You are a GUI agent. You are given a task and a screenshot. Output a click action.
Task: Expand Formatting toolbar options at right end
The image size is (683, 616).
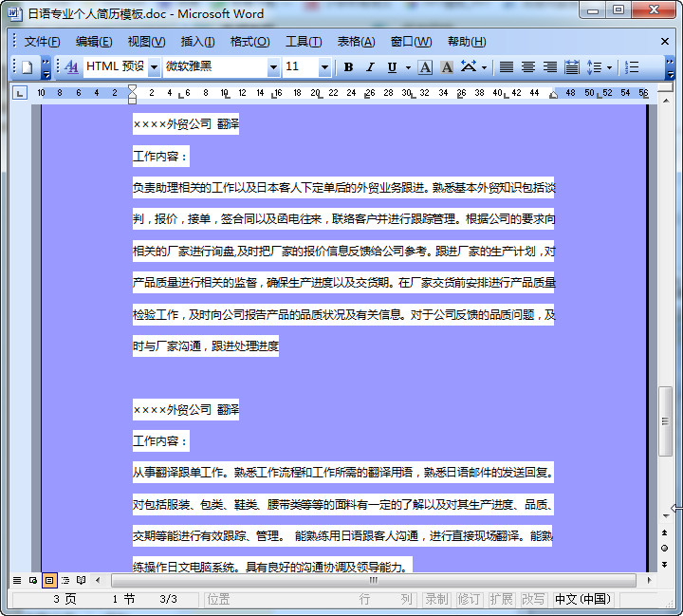tap(670, 67)
